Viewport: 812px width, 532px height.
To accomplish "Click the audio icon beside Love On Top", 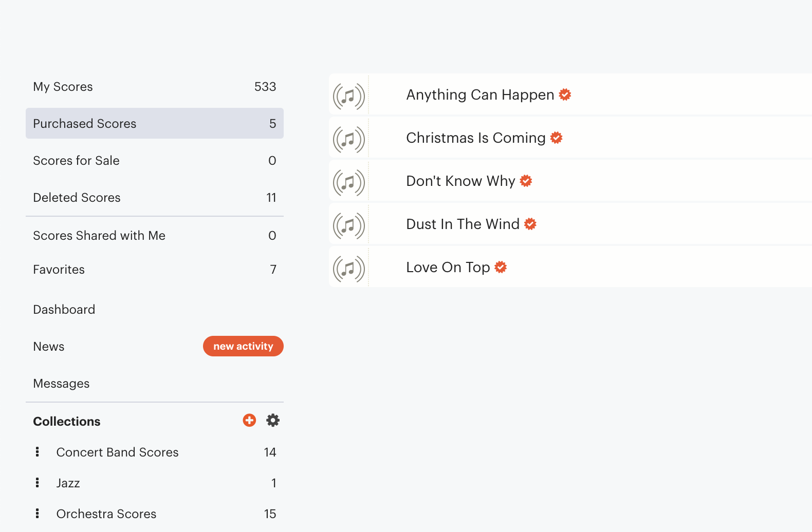I will point(349,269).
